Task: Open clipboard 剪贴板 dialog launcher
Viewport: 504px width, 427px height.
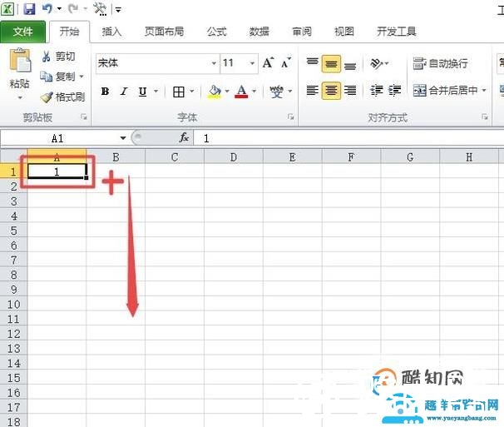Action: [84, 117]
